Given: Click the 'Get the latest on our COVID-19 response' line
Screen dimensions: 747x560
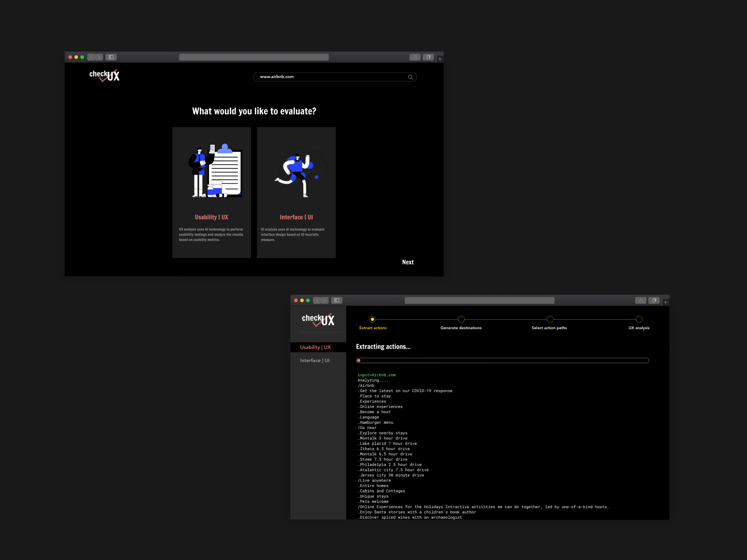Looking at the screenshot, I should tap(405, 391).
